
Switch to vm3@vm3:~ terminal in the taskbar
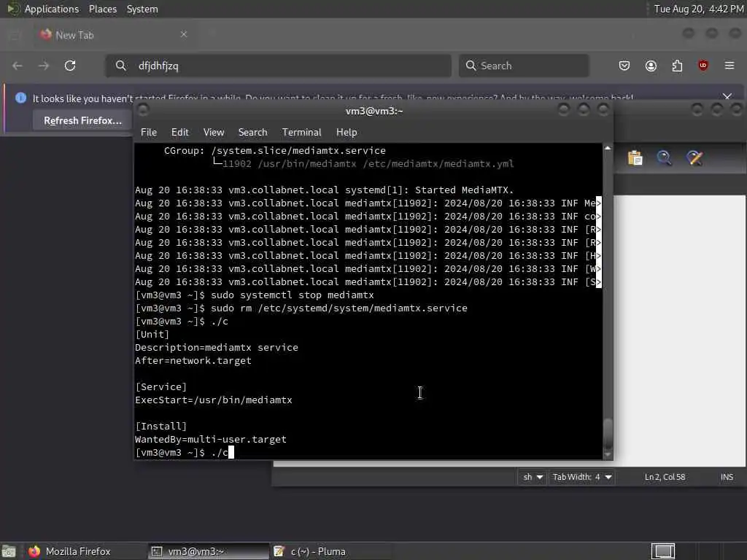(208, 551)
